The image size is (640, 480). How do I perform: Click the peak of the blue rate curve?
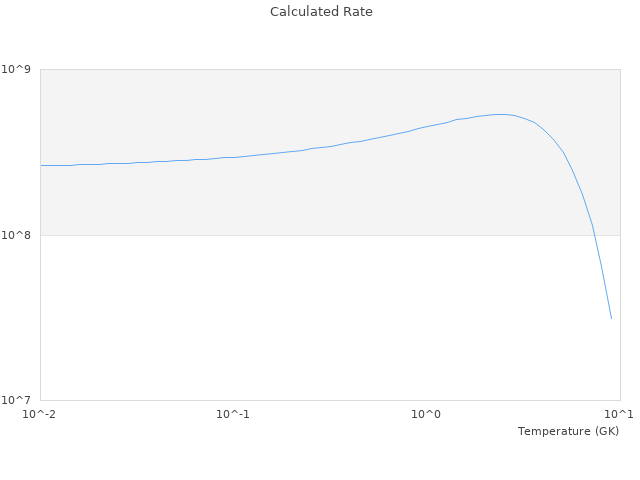(500, 114)
